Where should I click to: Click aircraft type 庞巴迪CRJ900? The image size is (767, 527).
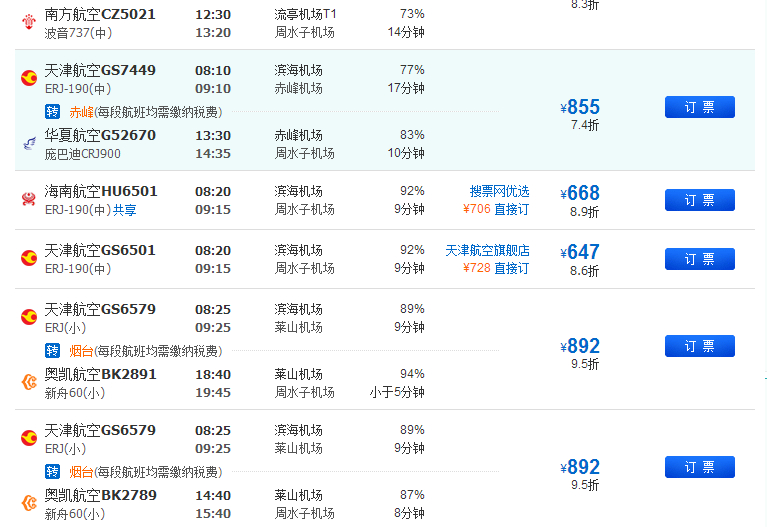point(83,154)
